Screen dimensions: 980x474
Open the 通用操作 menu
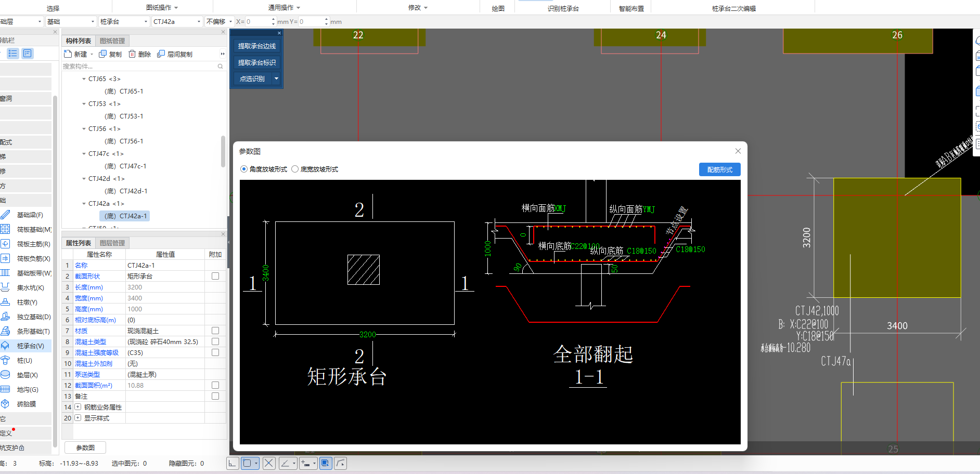tap(285, 8)
